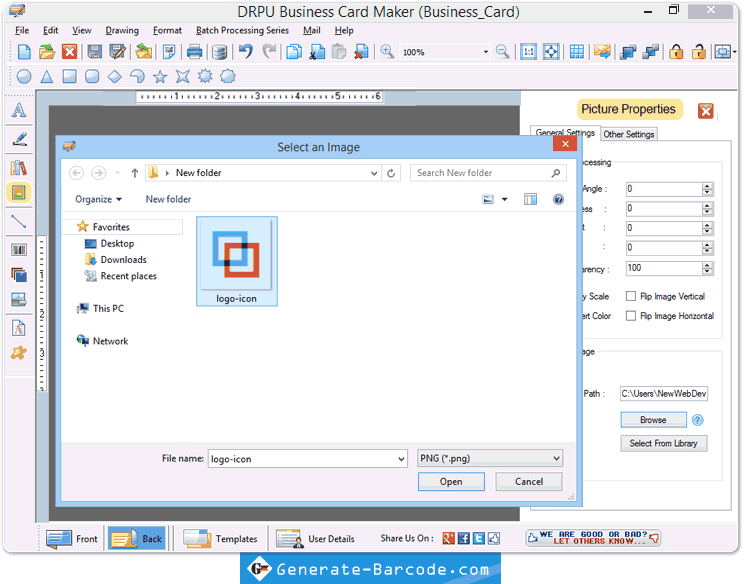The width and height of the screenshot is (744, 584).
Task: Open the view options dropdown arrow
Action: (504, 199)
